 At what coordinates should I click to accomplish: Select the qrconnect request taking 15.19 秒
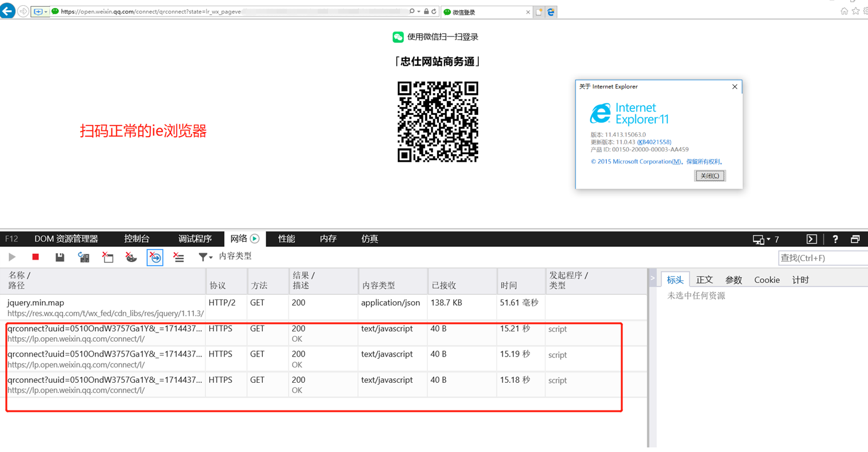323,359
